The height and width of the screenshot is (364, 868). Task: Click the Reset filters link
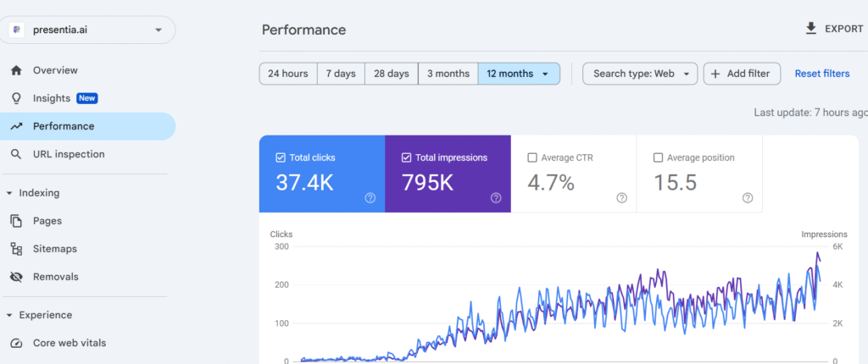pos(821,74)
